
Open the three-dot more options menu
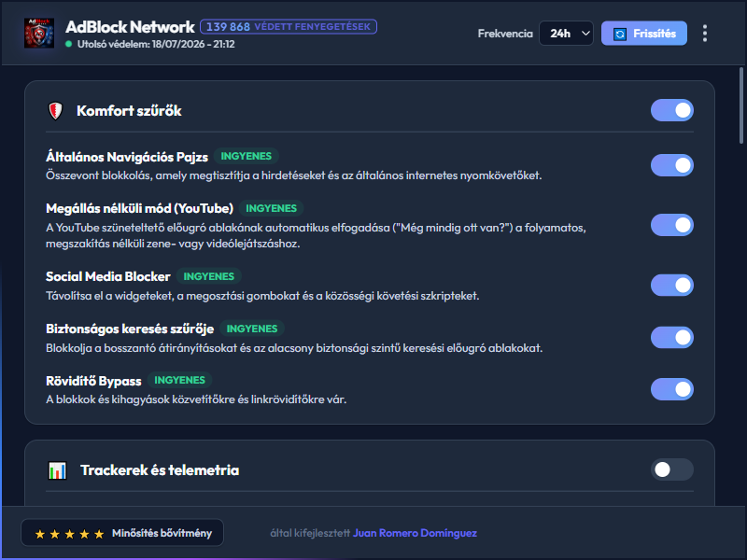click(x=705, y=34)
